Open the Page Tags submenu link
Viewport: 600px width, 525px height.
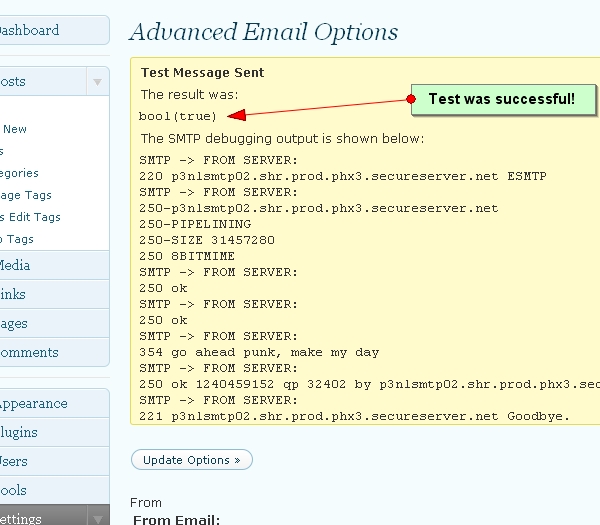[x=26, y=195]
